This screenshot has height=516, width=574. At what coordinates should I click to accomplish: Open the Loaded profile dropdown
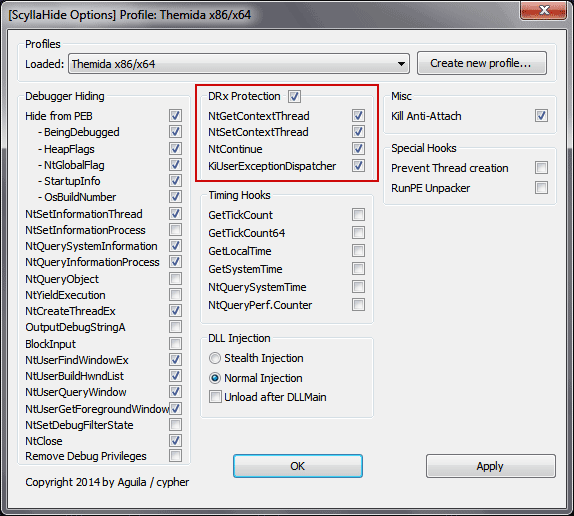[x=239, y=64]
